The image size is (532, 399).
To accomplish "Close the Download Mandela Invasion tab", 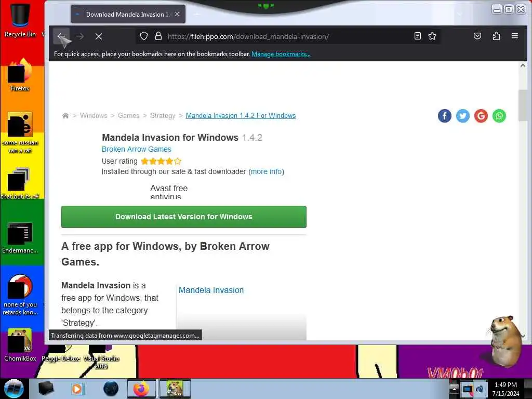I will click(x=177, y=14).
